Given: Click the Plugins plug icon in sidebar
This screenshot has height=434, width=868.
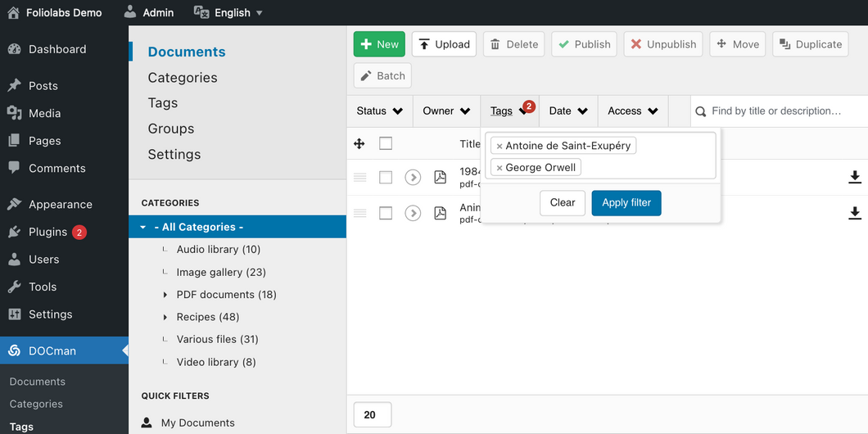Looking at the screenshot, I should [x=15, y=232].
